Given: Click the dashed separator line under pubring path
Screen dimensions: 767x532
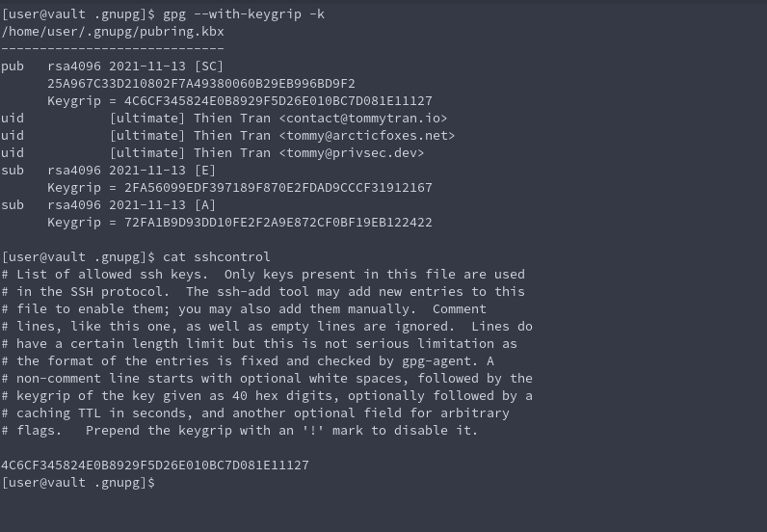Looking at the screenshot, I should tap(113, 48).
